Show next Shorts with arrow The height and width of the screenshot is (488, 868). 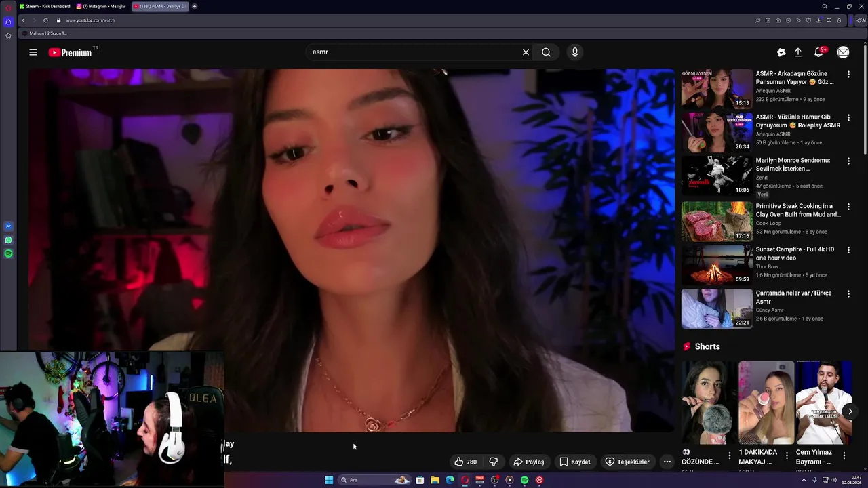850,411
